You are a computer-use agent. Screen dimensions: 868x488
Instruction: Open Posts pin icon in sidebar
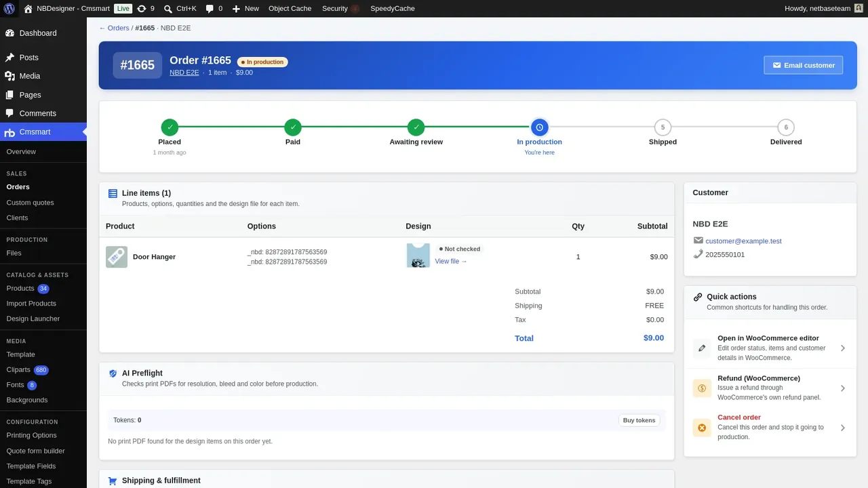(x=9, y=58)
